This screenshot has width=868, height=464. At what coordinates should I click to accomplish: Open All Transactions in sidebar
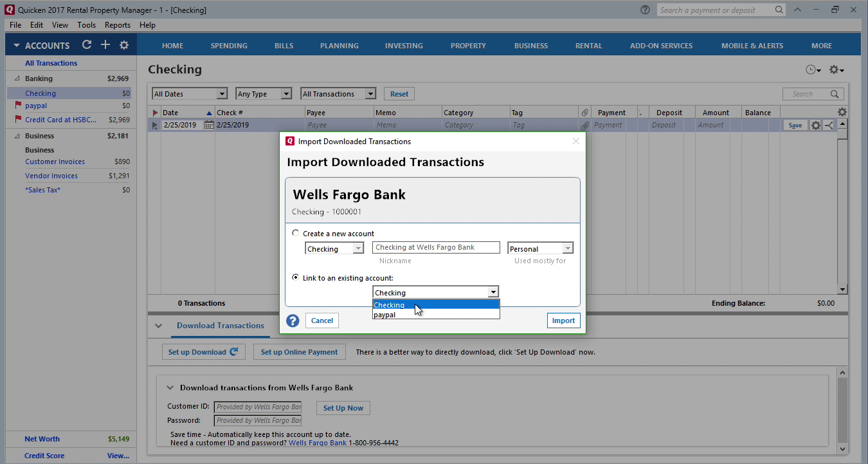(x=51, y=63)
